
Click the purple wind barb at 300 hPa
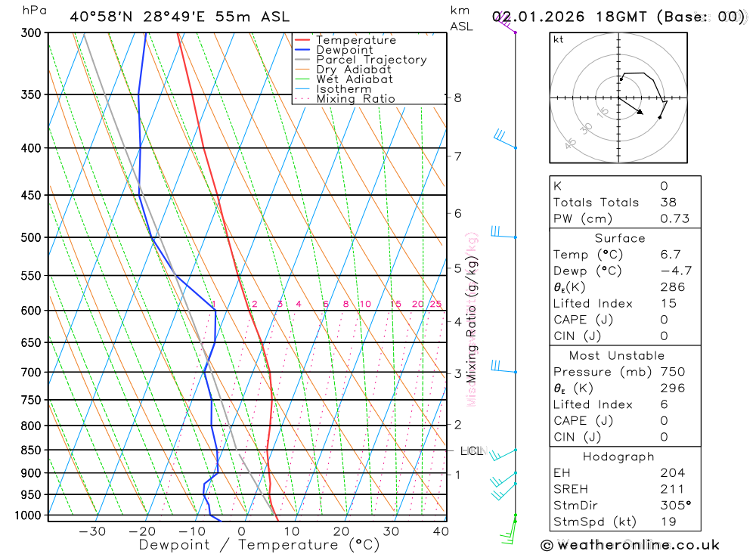(506, 21)
